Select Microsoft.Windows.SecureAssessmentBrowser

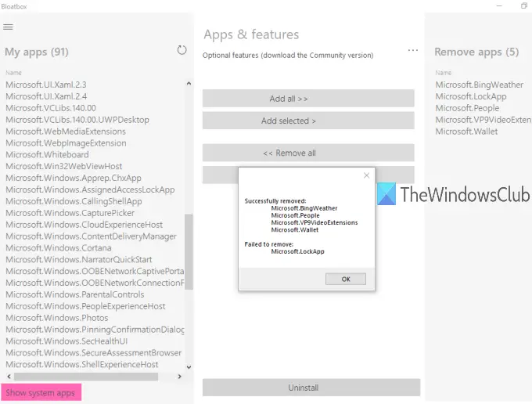(94, 353)
